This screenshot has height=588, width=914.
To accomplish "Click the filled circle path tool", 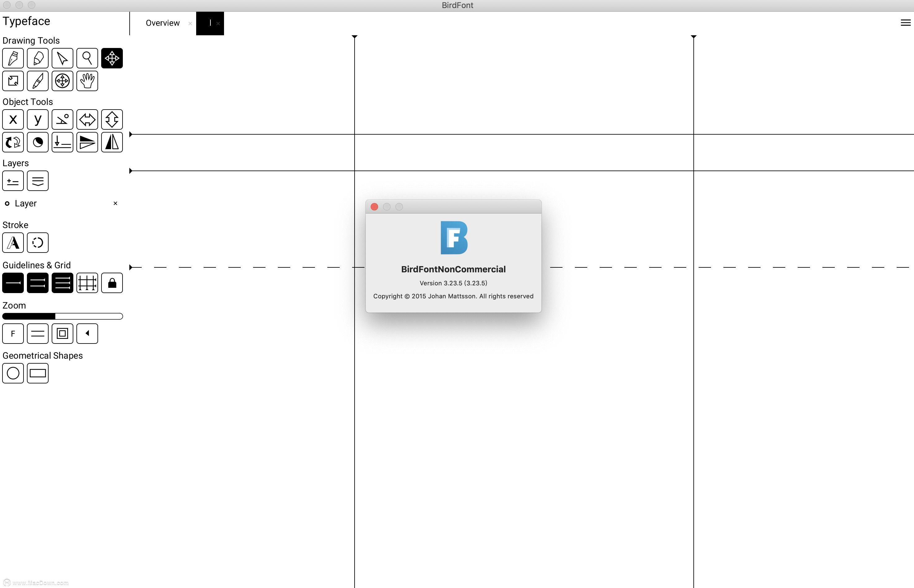I will tap(38, 142).
